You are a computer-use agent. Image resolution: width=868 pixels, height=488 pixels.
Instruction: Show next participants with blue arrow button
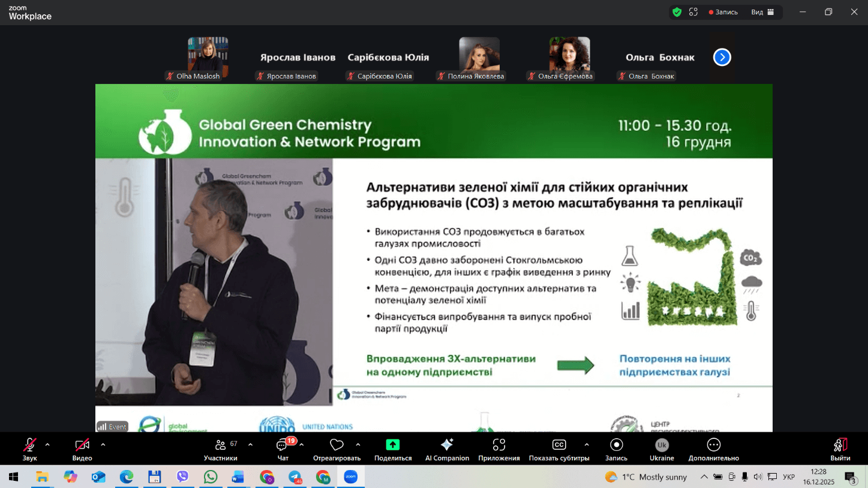coord(722,58)
